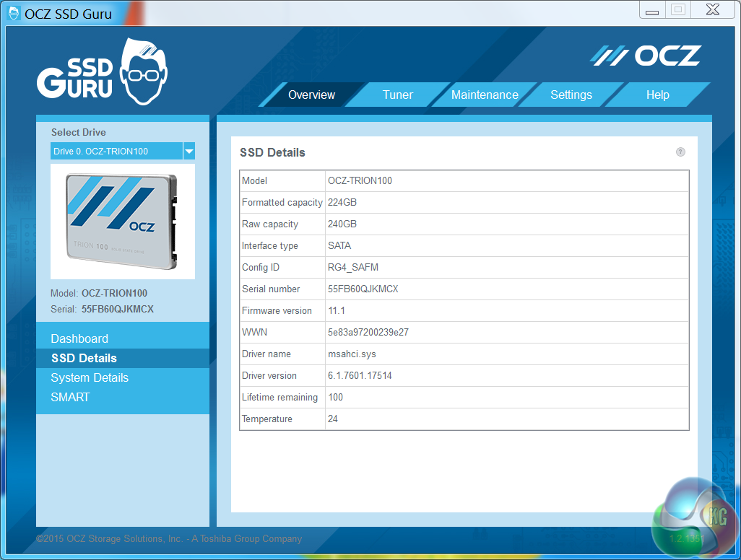The image size is (741, 560).
Task: Click the Config ID value RG4_SAFM
Action: (x=353, y=267)
